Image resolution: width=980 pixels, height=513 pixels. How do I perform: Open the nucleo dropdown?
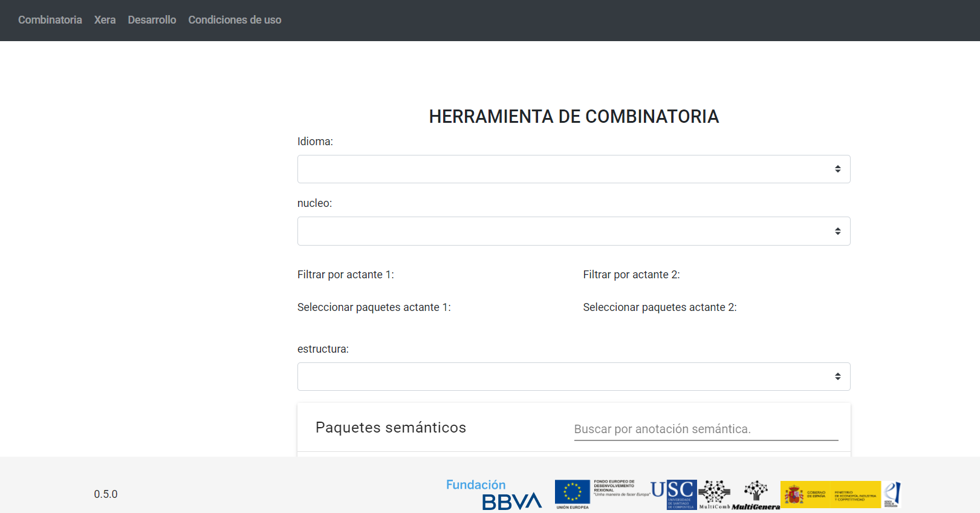pos(573,231)
